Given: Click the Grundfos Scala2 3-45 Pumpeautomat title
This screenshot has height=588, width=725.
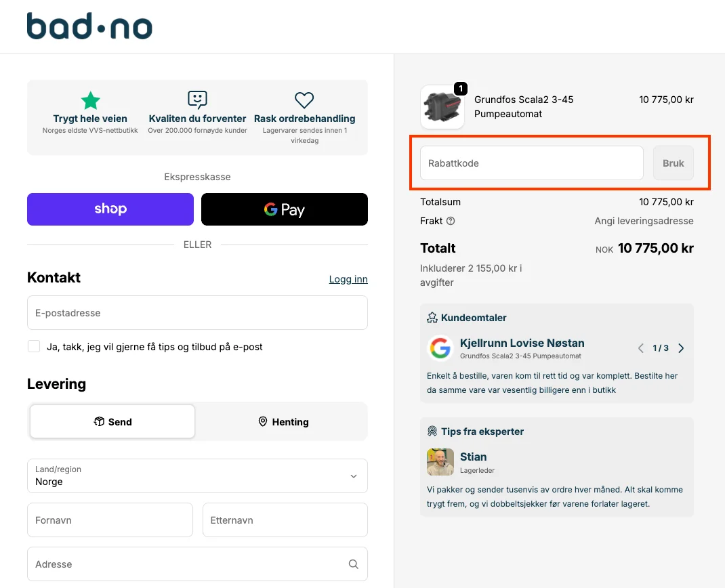Looking at the screenshot, I should 524,107.
